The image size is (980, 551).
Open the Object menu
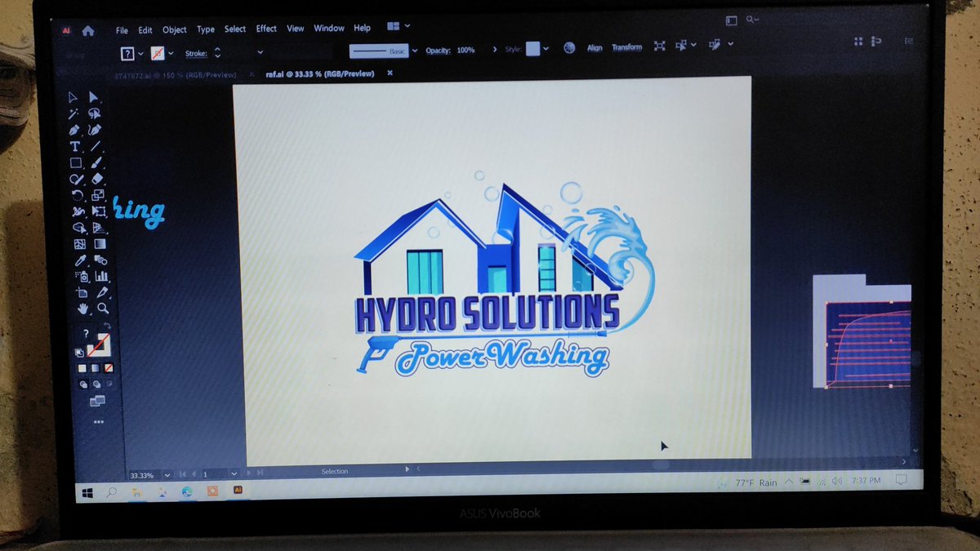click(x=175, y=29)
